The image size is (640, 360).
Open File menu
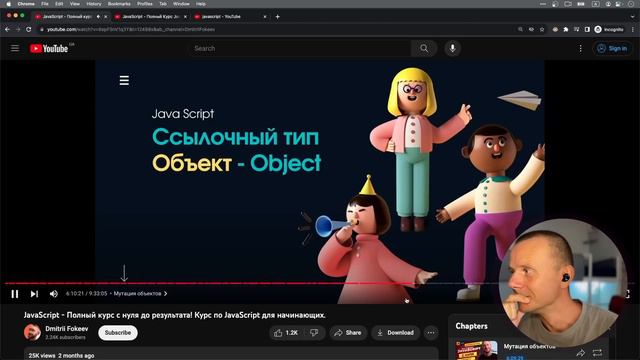point(45,4)
